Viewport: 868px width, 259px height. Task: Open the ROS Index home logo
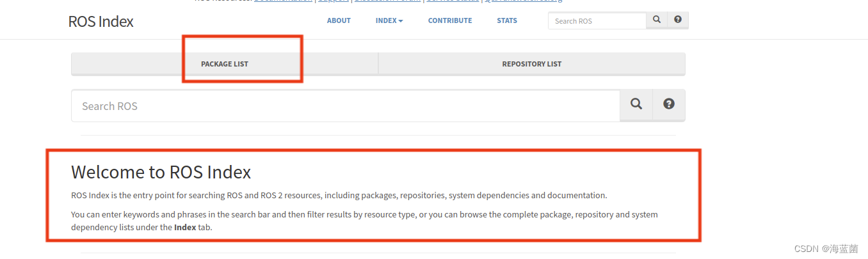click(100, 21)
